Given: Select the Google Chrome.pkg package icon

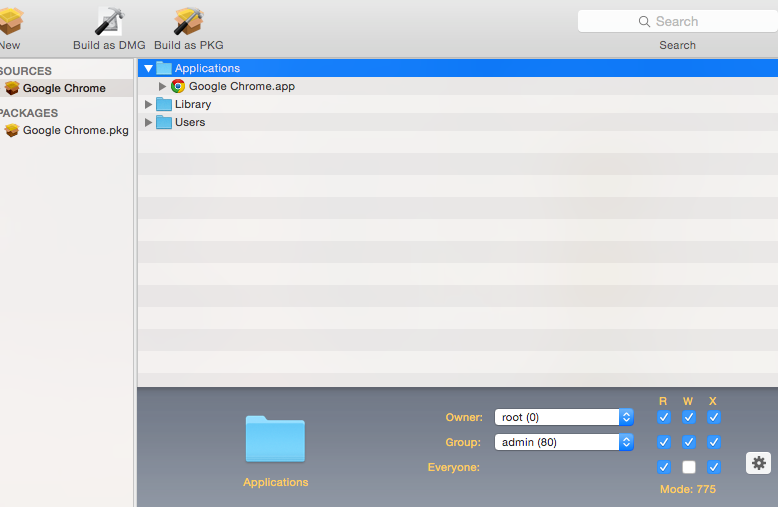Looking at the screenshot, I should point(12,130).
